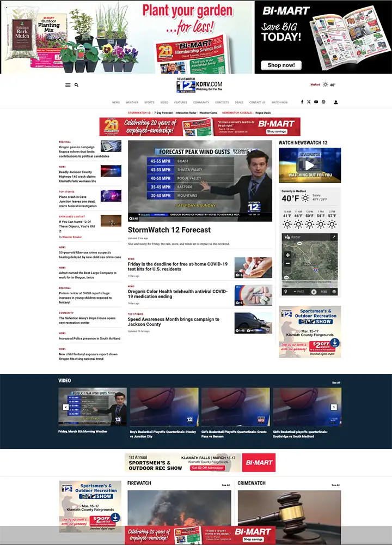
Task: Open the Contact Us menu item
Action: pos(258,102)
